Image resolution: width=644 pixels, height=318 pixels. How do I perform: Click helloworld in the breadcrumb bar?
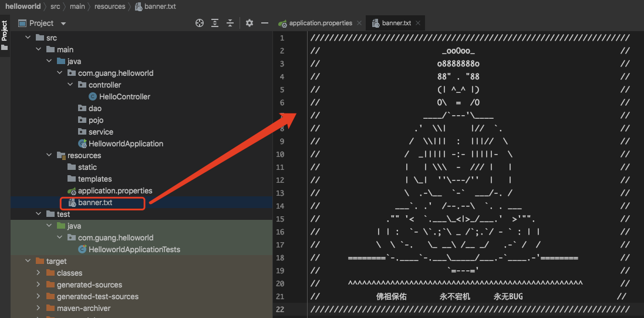coord(23,7)
